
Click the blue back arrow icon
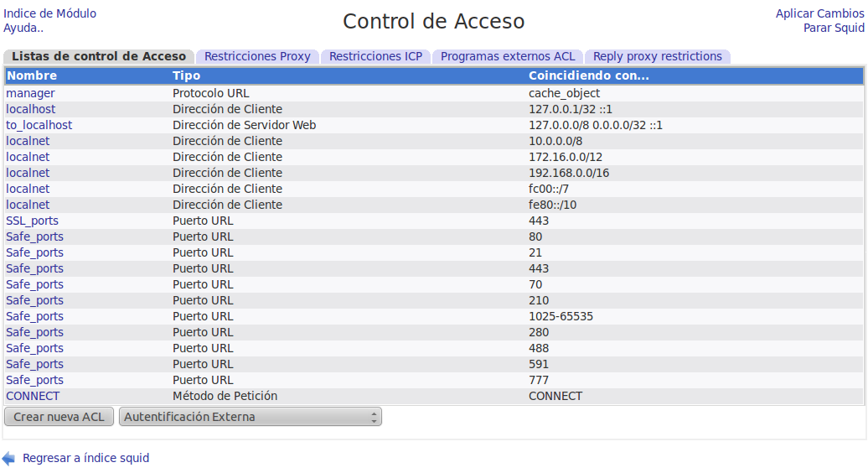pos(8,458)
